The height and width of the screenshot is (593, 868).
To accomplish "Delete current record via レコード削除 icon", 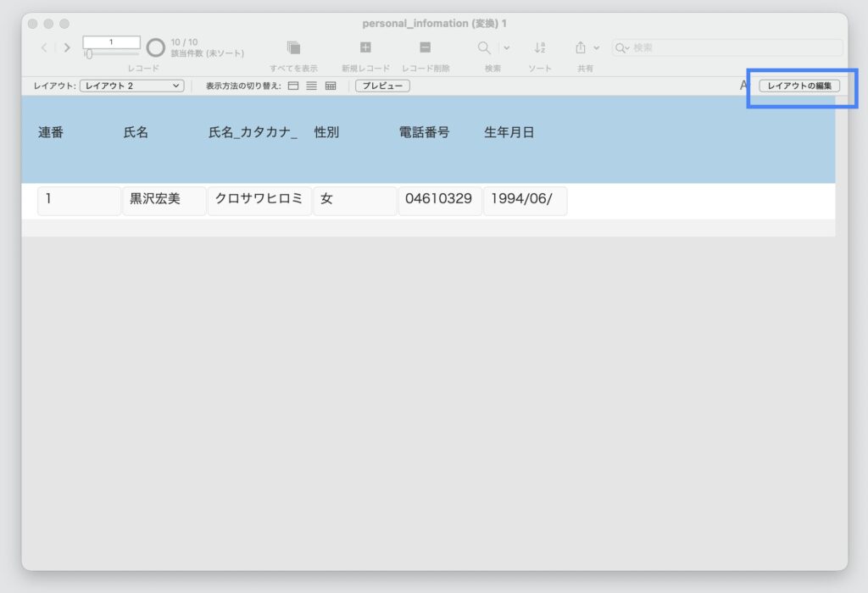I will (x=425, y=47).
